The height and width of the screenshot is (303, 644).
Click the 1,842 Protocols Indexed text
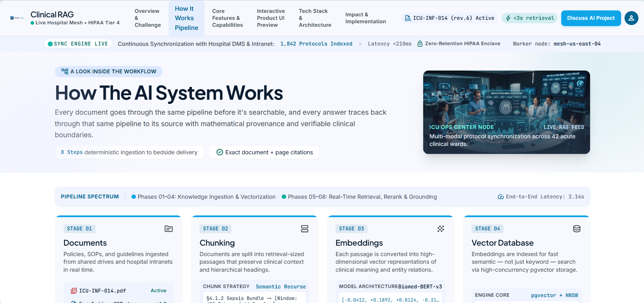point(316,44)
